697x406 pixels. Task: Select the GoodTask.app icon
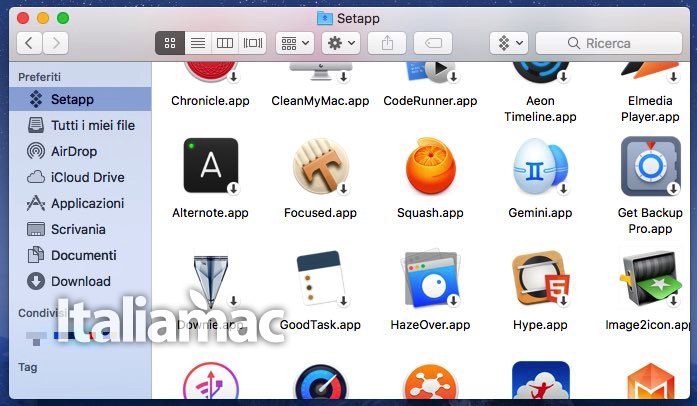(x=320, y=278)
